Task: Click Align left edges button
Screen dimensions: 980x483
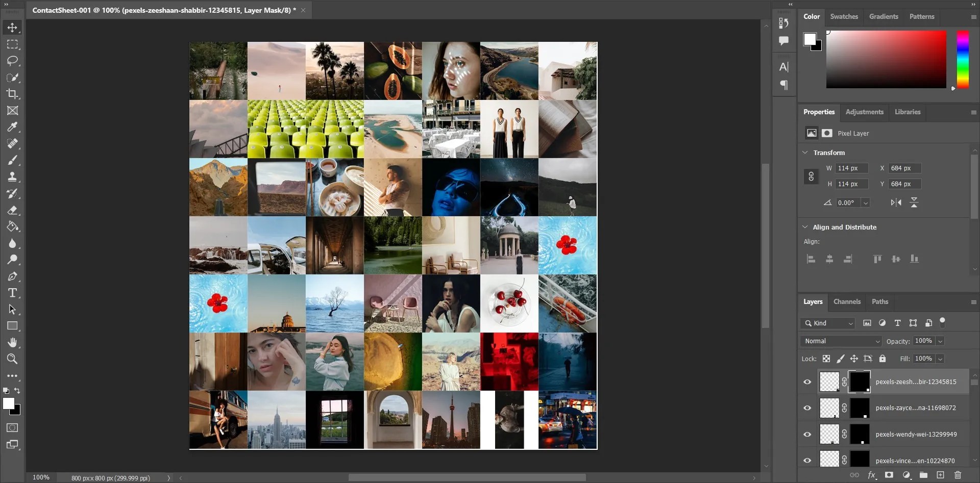Action: (811, 259)
